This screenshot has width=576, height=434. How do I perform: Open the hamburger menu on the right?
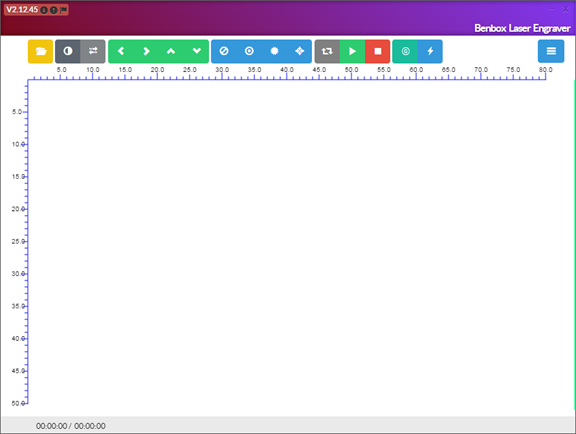coord(551,51)
